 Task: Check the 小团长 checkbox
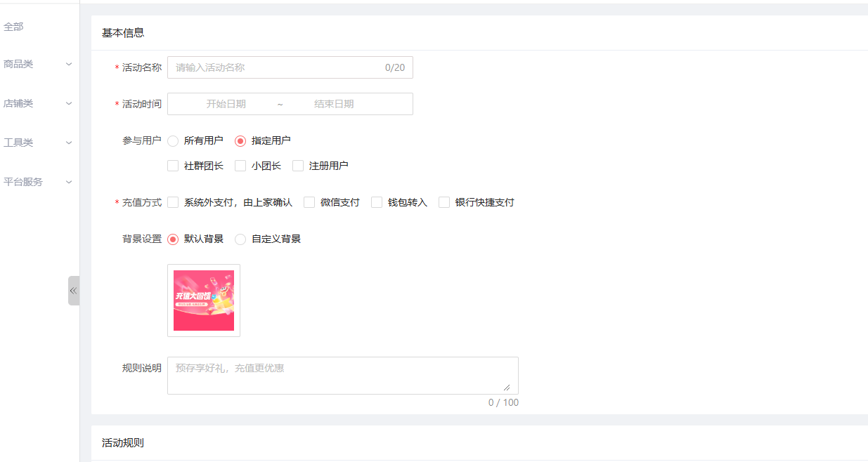pos(240,166)
